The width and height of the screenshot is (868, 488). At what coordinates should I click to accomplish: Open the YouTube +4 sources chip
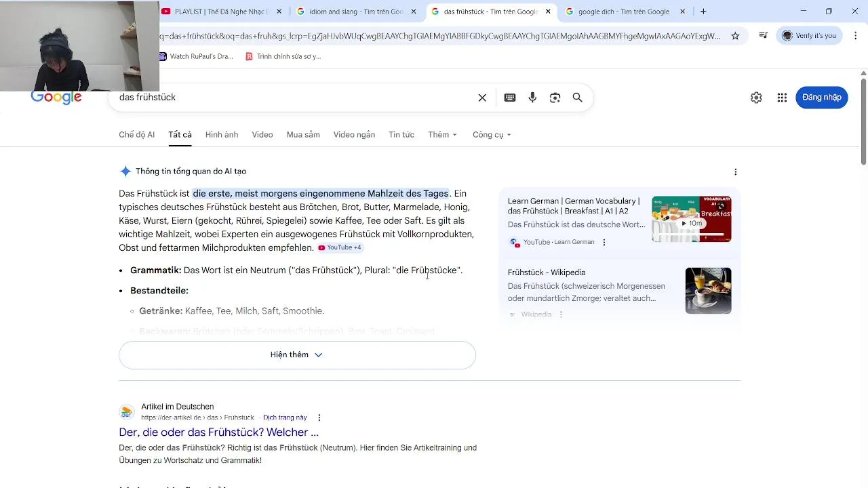(x=340, y=248)
